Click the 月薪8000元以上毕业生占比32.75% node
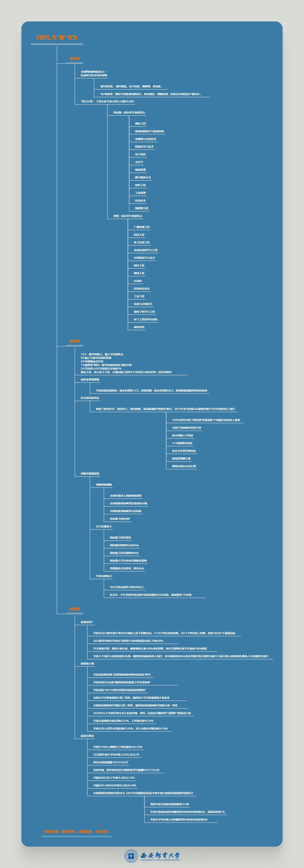The image size is (304, 868). click(x=114, y=778)
